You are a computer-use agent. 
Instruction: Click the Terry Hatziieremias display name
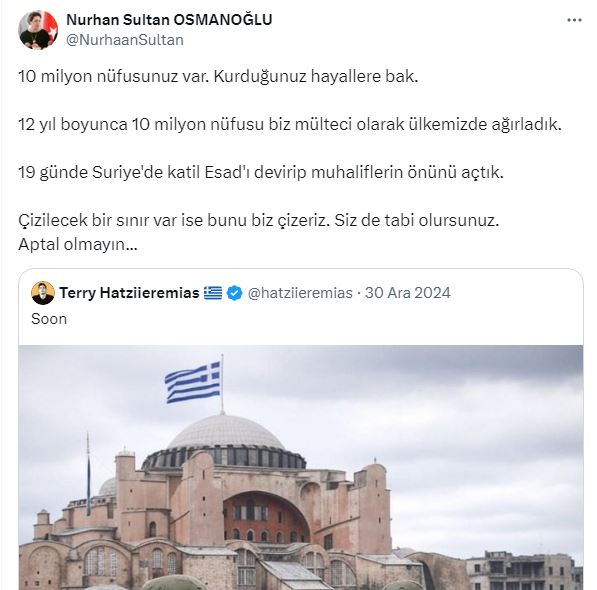[x=129, y=293]
